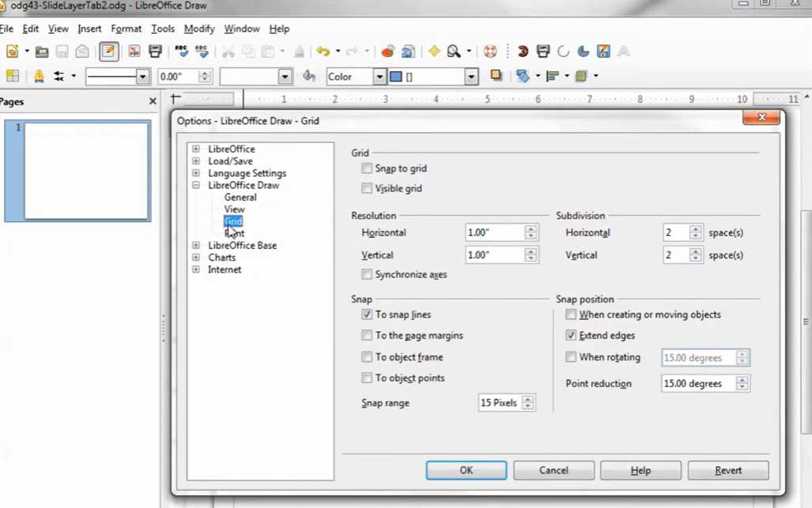The image size is (812, 508).
Task: Expand LibreOffice Base tree node
Action: [196, 245]
